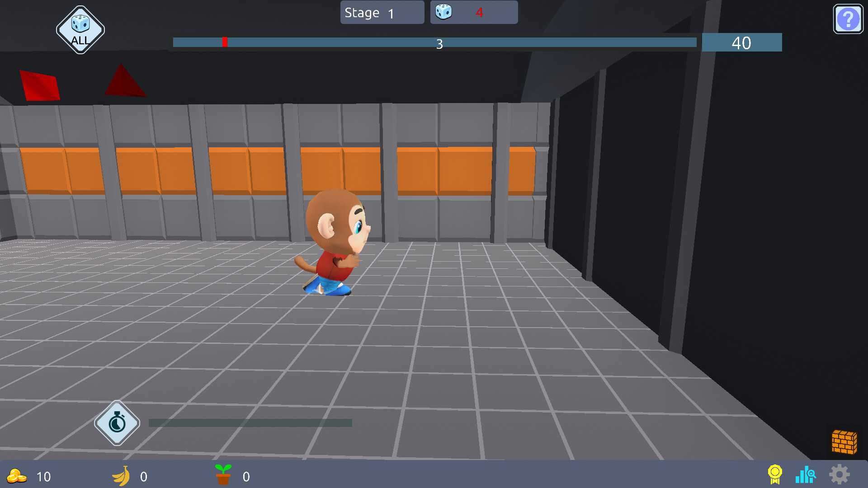Click the banana counter icon
868x488 pixels.
coord(121,476)
